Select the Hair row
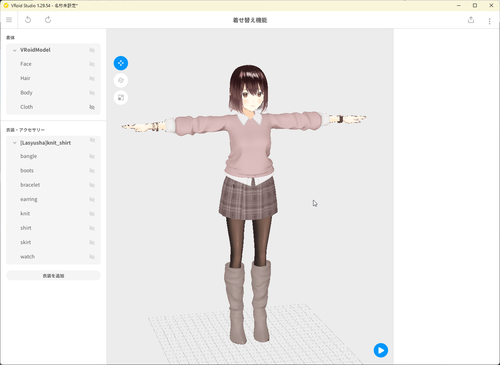Screen dimensions: 500x365 pos(53,78)
